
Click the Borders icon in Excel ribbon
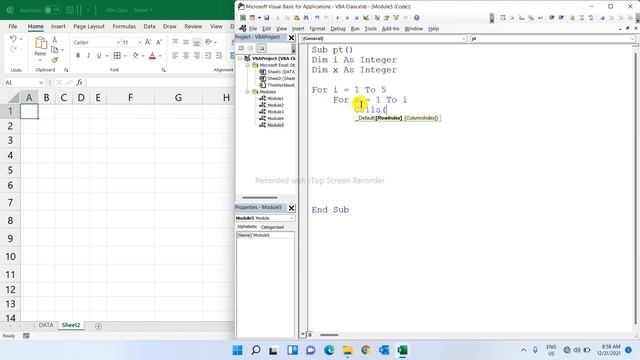(117, 56)
